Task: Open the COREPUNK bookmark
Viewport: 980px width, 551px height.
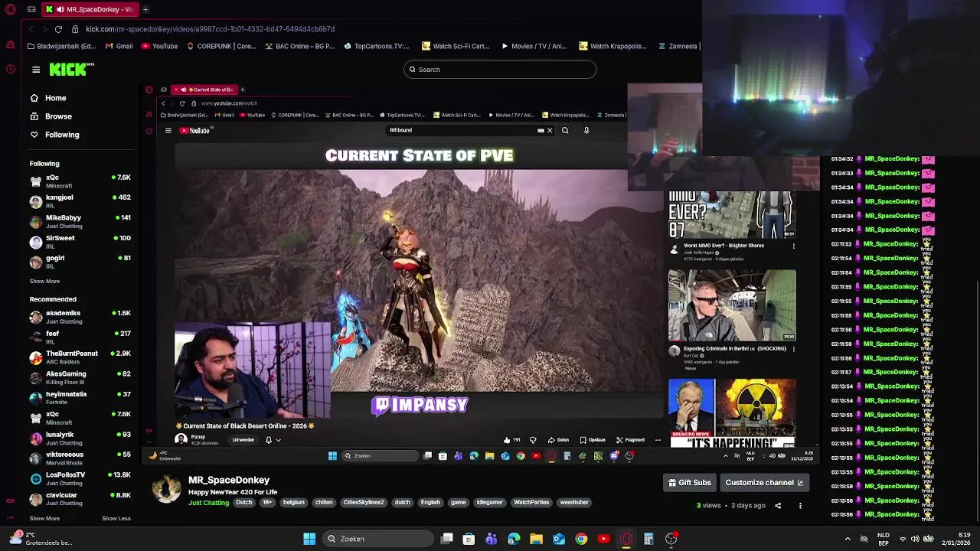Action: (x=220, y=46)
